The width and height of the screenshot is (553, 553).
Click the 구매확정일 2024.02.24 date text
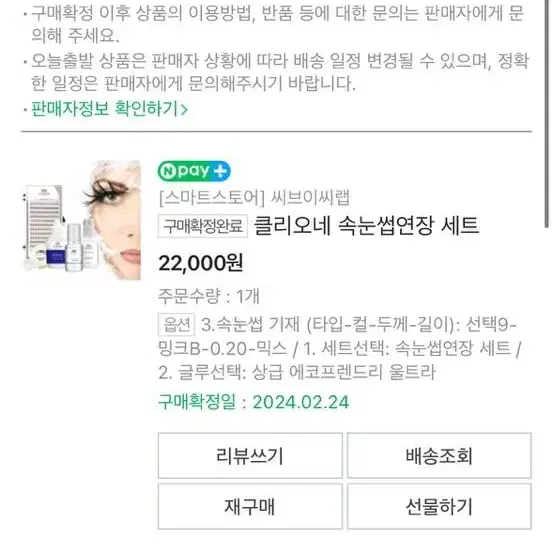tap(254, 402)
